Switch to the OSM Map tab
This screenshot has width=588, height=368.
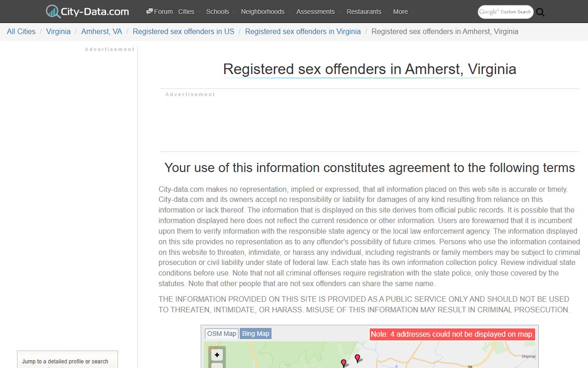tap(221, 333)
